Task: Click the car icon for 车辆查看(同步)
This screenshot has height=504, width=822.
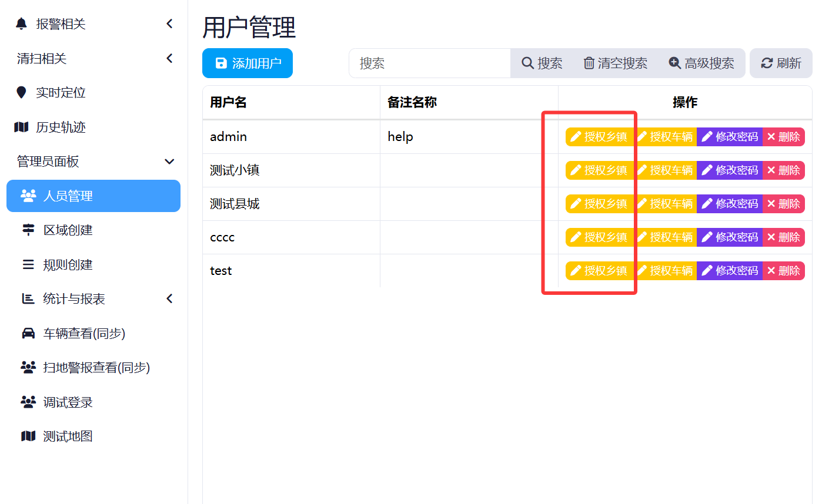Action: point(28,334)
